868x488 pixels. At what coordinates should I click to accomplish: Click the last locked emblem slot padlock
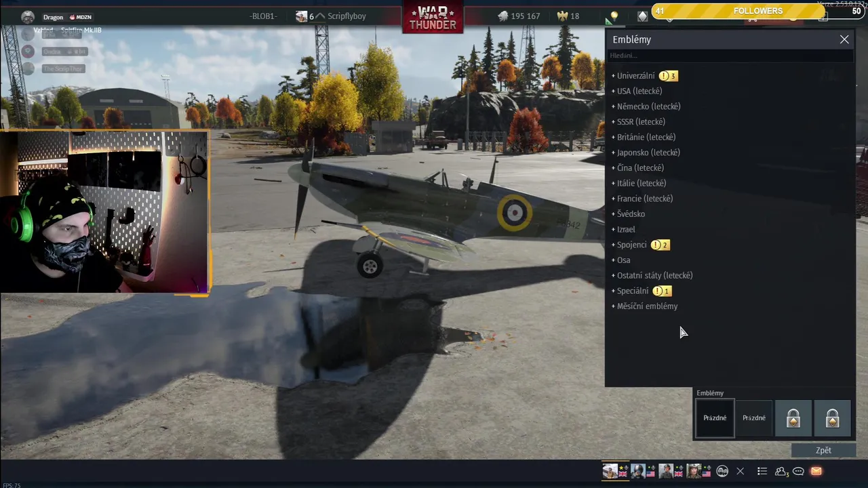(832, 418)
